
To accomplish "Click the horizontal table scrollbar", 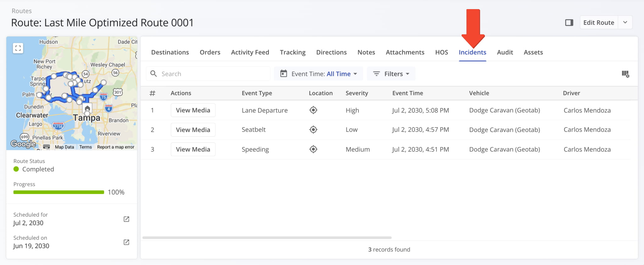I will coord(267,238).
